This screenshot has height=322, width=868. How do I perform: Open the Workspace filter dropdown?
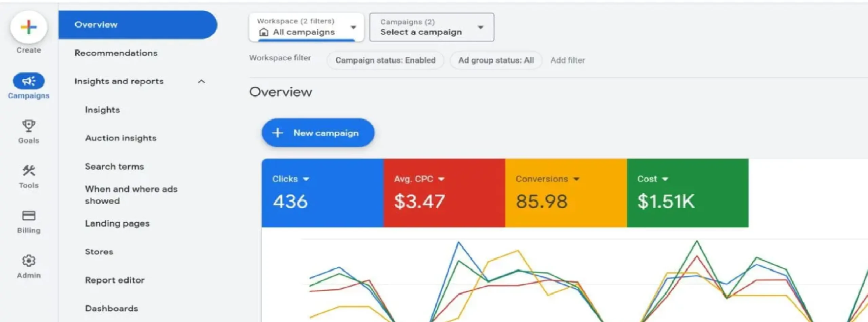pyautogui.click(x=354, y=27)
